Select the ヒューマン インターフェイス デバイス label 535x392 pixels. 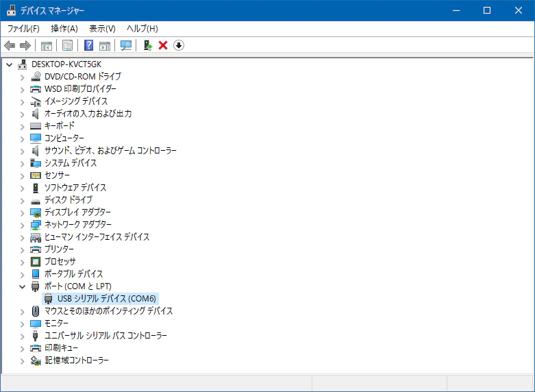tap(97, 237)
